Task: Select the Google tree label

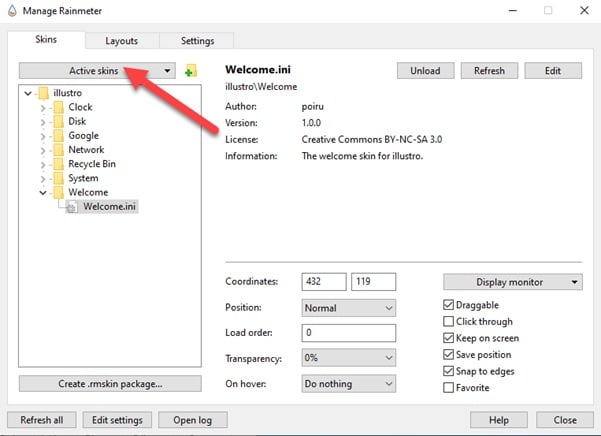Action: click(x=84, y=136)
